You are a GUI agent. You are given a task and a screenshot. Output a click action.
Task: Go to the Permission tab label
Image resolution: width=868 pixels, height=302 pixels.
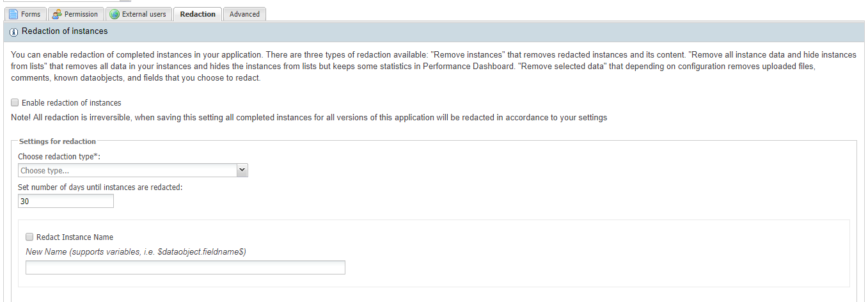81,14
